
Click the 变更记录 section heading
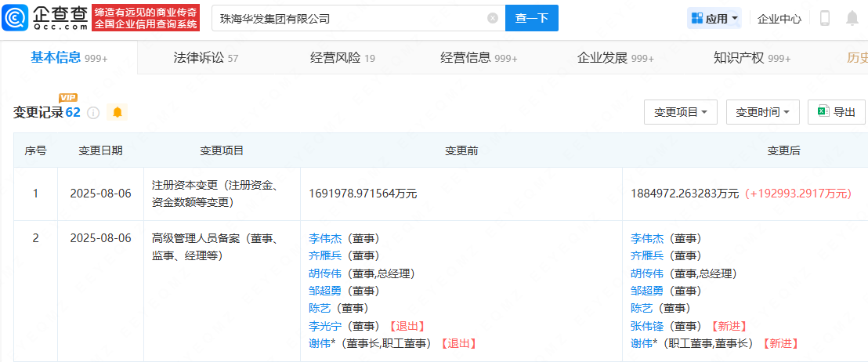[38, 113]
